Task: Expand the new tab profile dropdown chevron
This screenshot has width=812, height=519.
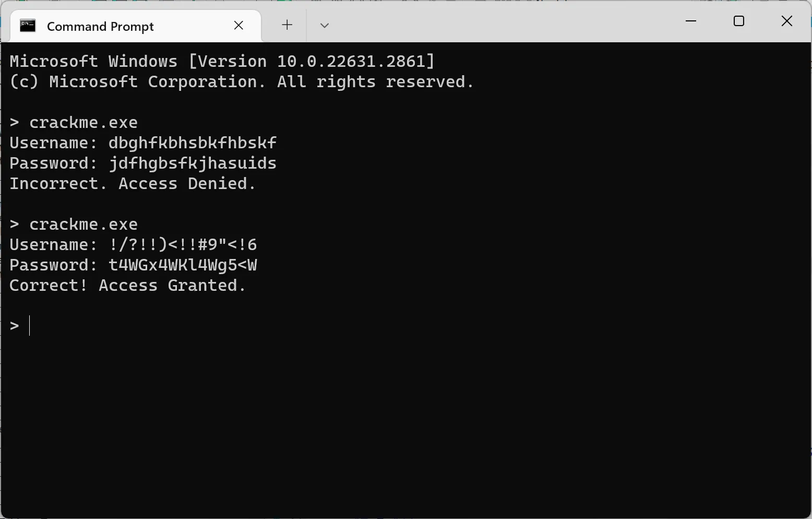Action: tap(325, 25)
